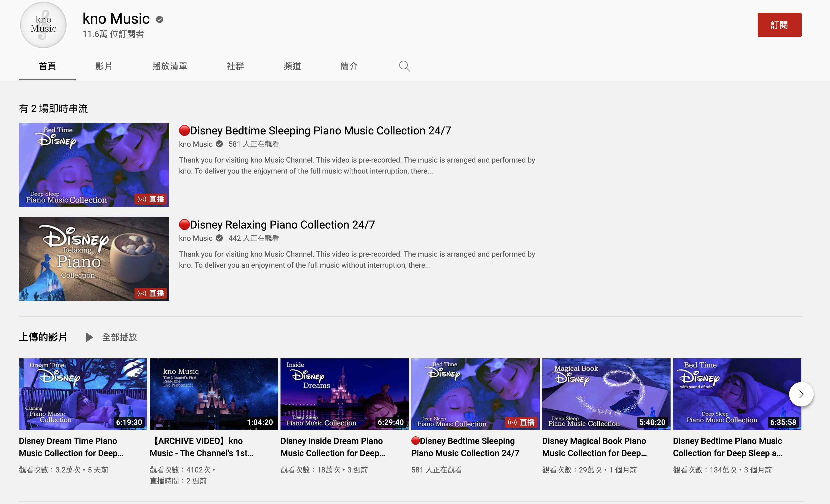Click the play all triangle icon
Viewport: 830px width, 504px height.
pyautogui.click(x=89, y=337)
